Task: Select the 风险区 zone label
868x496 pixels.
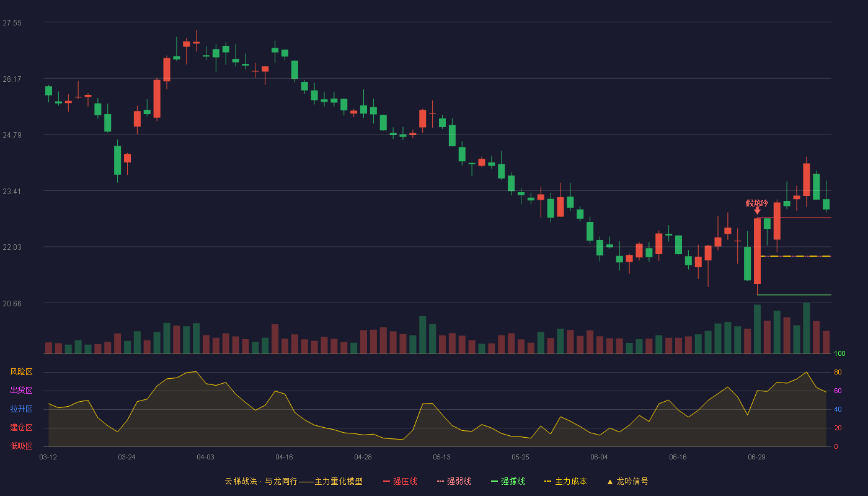Action: pyautogui.click(x=22, y=372)
